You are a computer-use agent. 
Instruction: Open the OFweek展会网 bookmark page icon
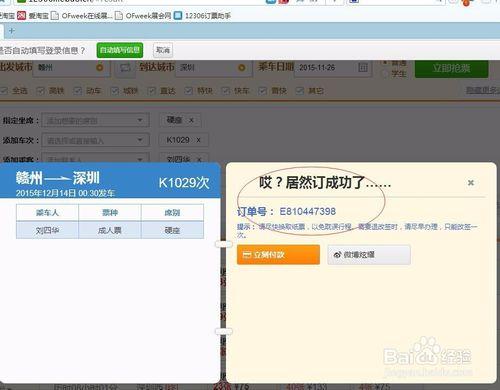click(119, 16)
